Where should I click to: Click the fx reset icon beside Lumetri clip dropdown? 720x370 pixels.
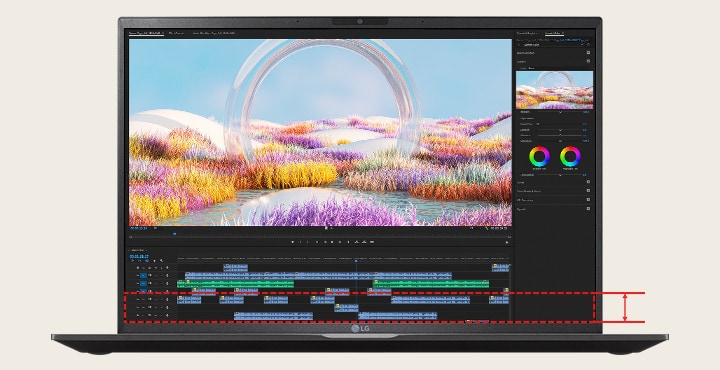(x=588, y=45)
